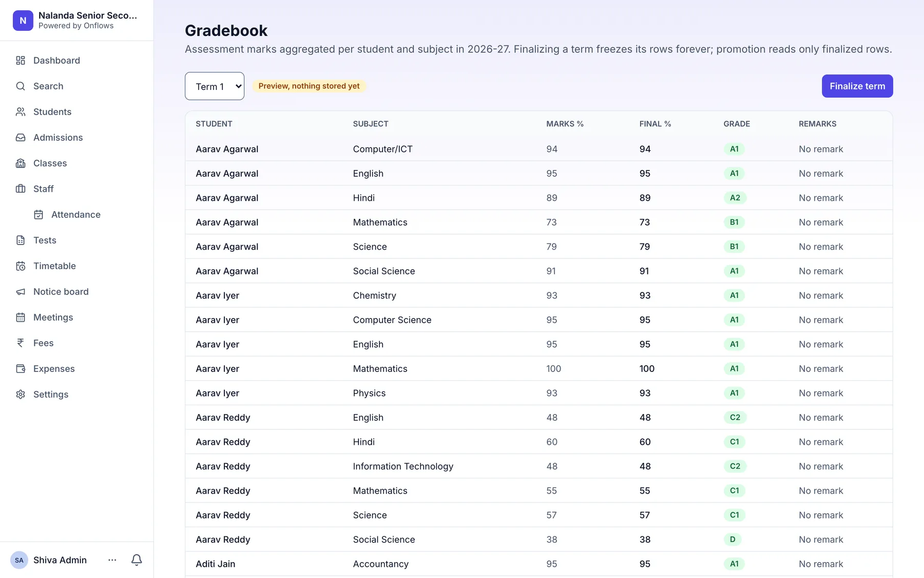Click the Staff briefcase icon
The height and width of the screenshot is (578, 924).
[21, 189]
